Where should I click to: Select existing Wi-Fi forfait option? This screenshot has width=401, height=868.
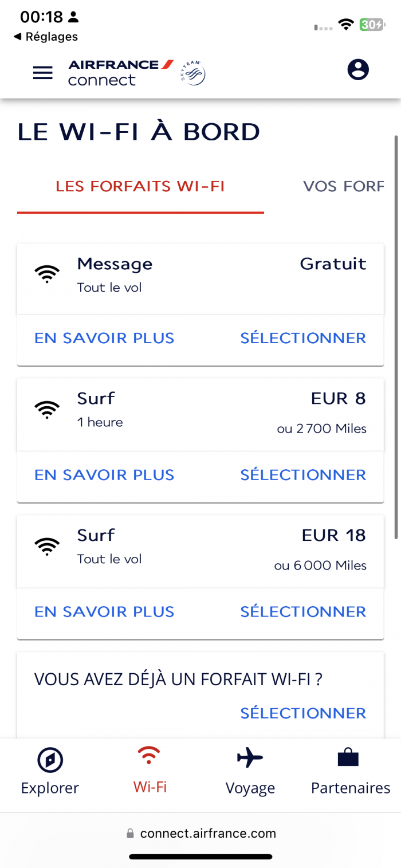[x=303, y=713]
